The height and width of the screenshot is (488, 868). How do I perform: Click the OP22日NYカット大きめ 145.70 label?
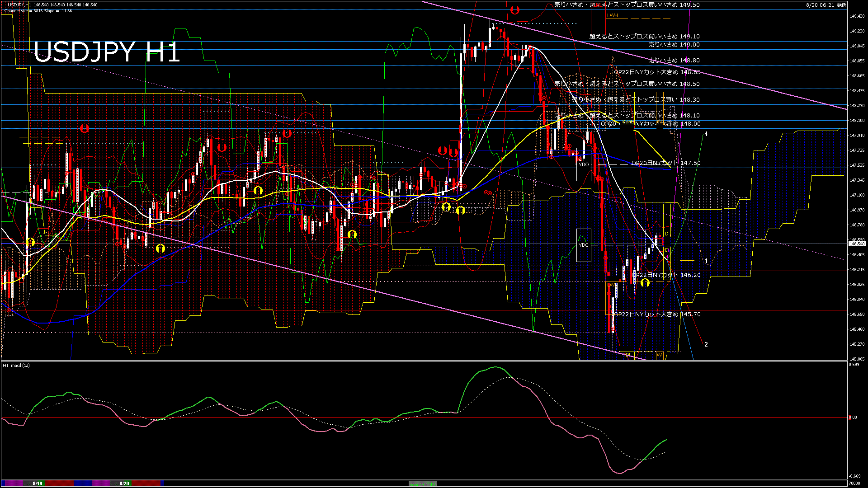[x=657, y=314]
